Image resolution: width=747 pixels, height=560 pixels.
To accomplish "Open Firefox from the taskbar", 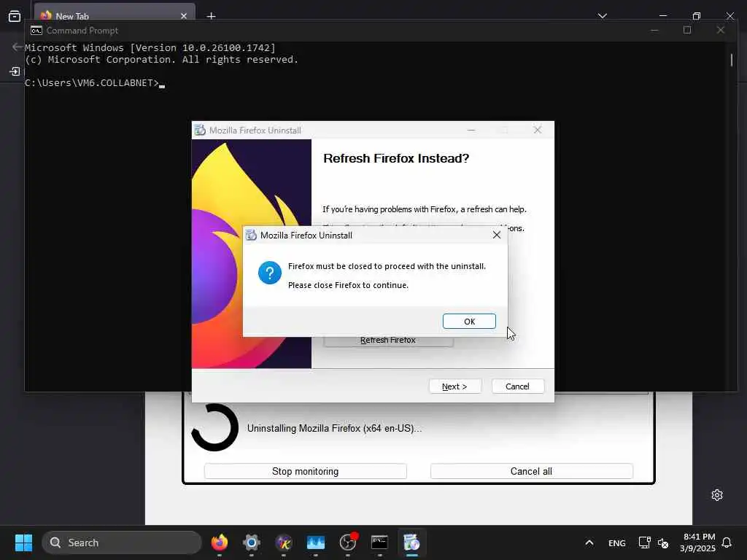I will pos(220,542).
